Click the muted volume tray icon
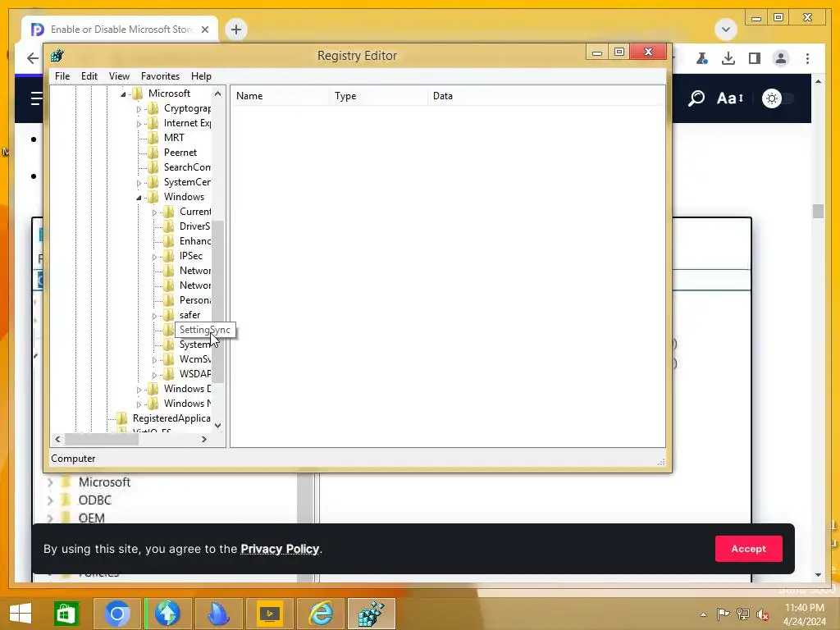 (762, 614)
